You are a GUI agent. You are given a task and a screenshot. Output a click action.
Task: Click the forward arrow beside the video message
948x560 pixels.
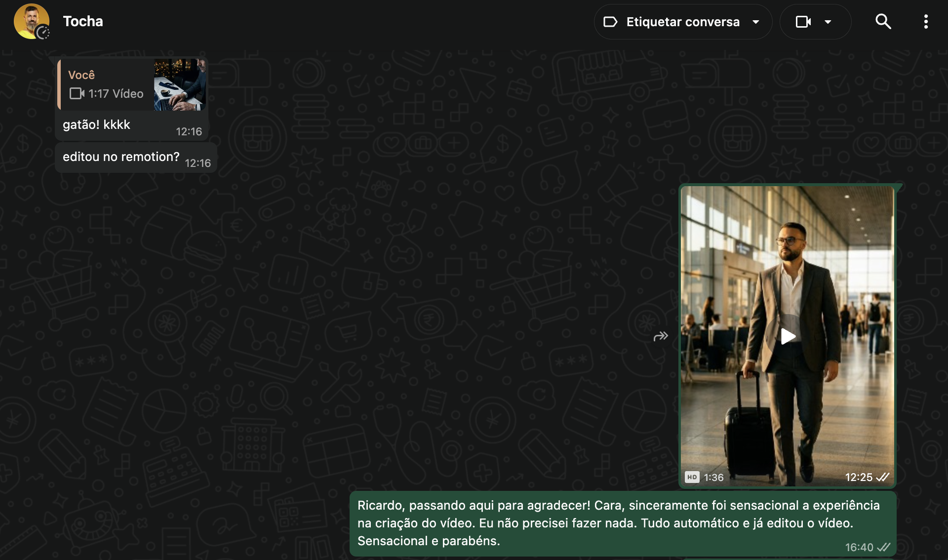click(x=661, y=336)
